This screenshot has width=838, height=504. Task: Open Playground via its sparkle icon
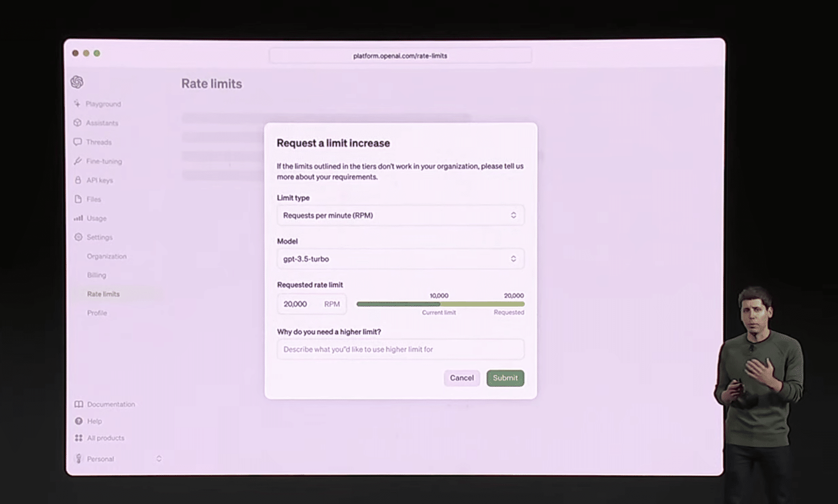coord(77,104)
